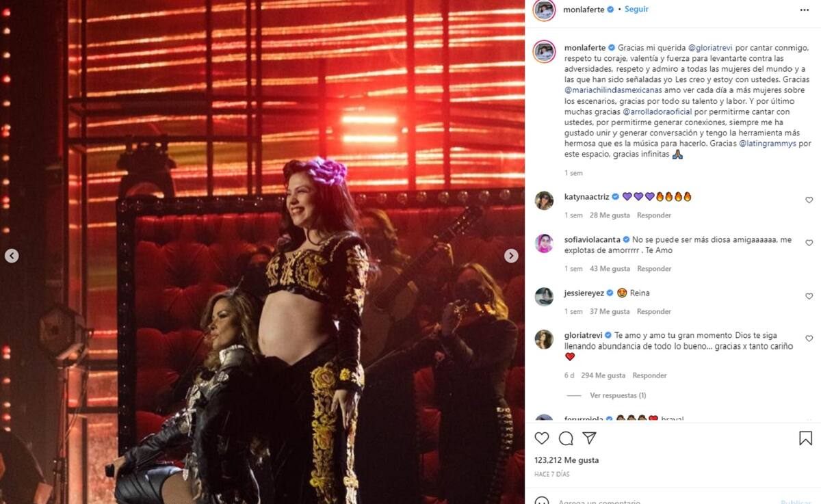Open the @arrolladoraoficial mention link
Image resolution: width=821 pixels, height=504 pixels.
pyautogui.click(x=658, y=111)
